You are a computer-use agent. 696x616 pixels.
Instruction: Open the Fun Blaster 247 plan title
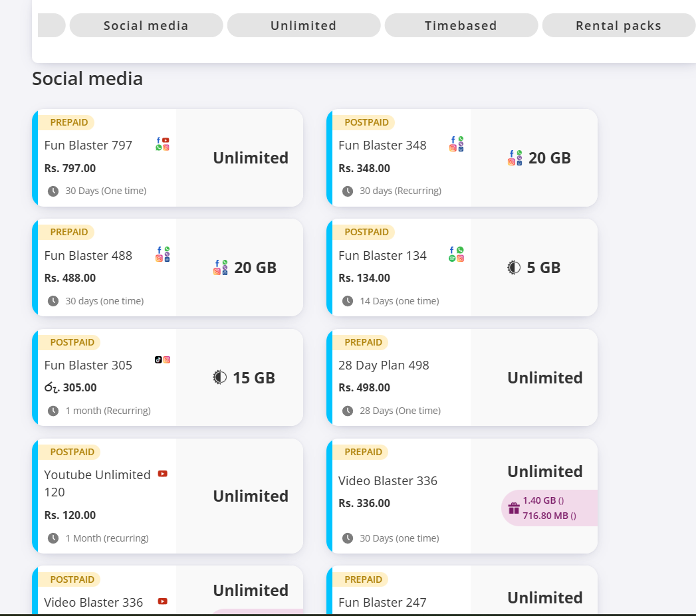click(383, 602)
